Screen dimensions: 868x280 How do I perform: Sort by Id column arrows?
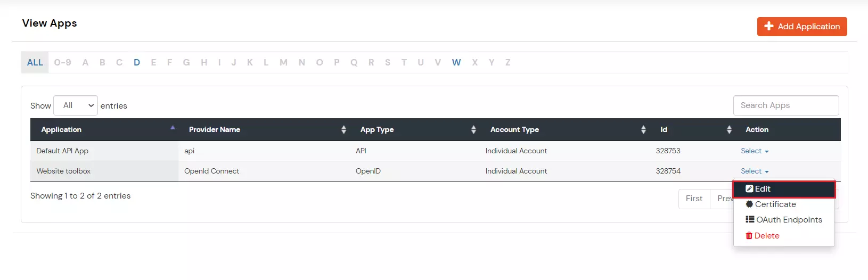coord(729,129)
